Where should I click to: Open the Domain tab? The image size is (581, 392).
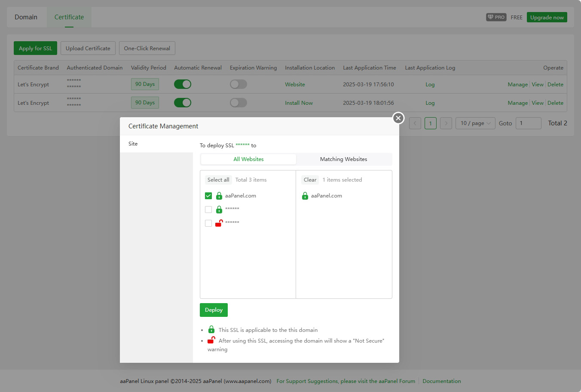26,17
